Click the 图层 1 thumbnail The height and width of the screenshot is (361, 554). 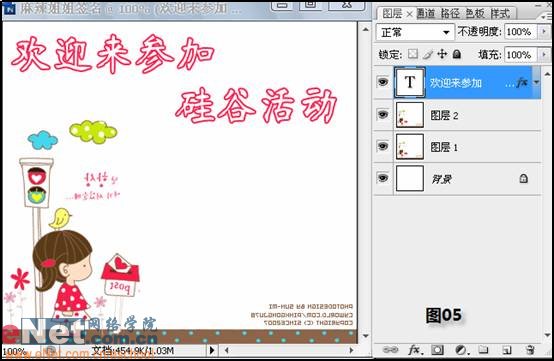(x=409, y=147)
